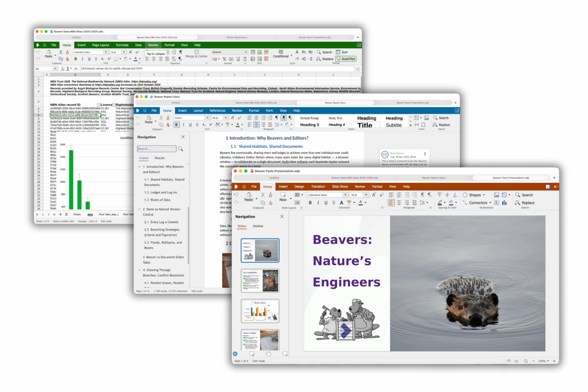This screenshot has width=588, height=392.
Task: Open the References tab in Beaver Report
Action: (217, 110)
